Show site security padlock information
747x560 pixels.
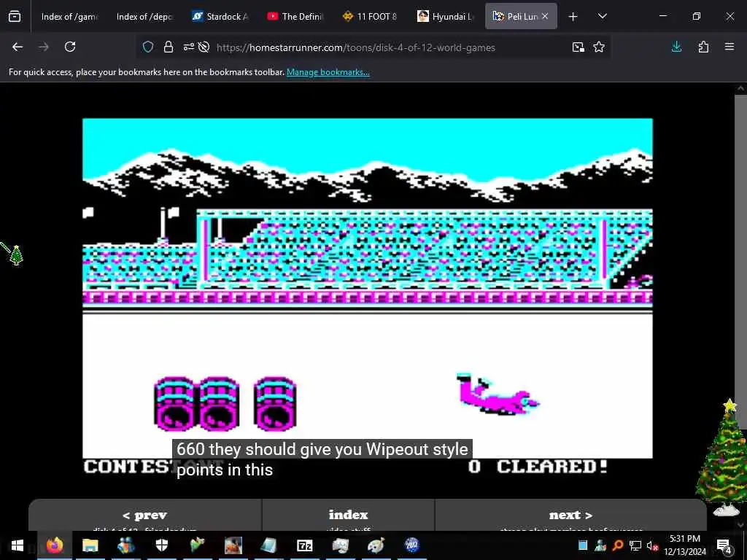(x=169, y=47)
